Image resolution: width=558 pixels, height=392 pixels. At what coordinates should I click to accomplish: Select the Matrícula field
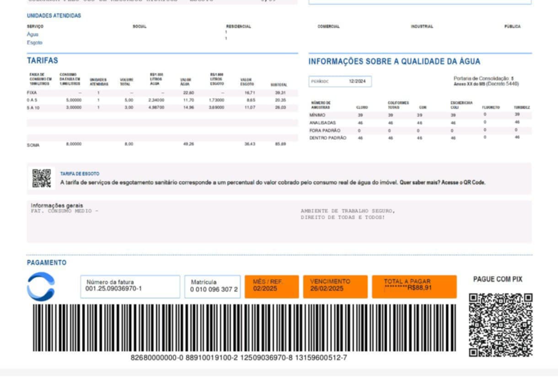pyautogui.click(x=212, y=286)
